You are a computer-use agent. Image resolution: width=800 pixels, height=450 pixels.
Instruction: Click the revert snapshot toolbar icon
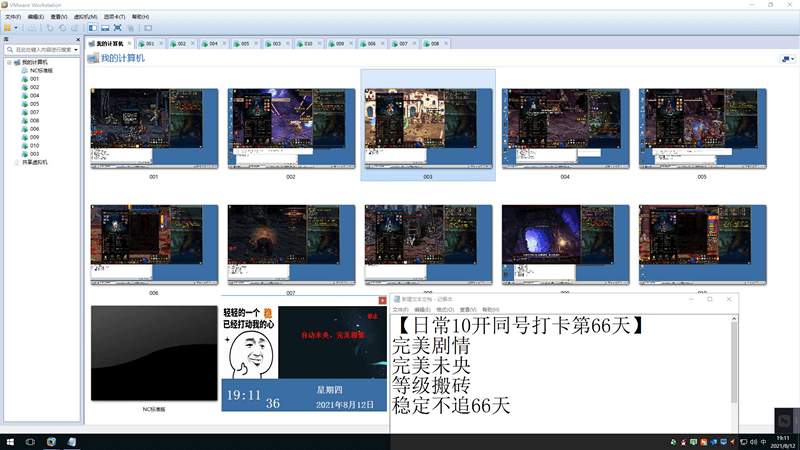click(62, 28)
